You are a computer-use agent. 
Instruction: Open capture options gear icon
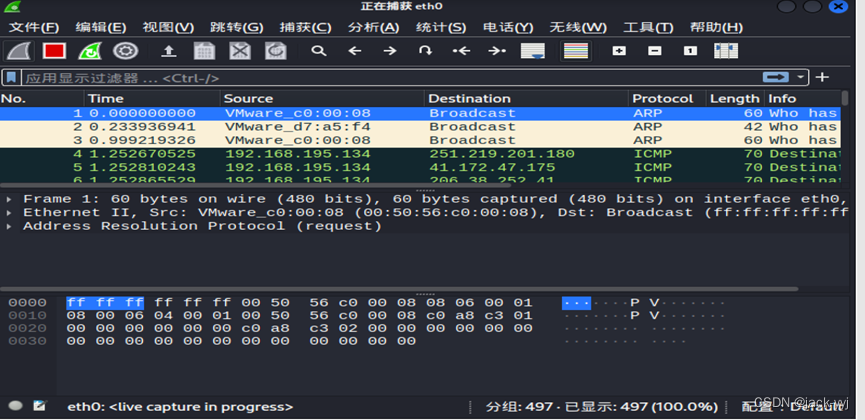(125, 51)
